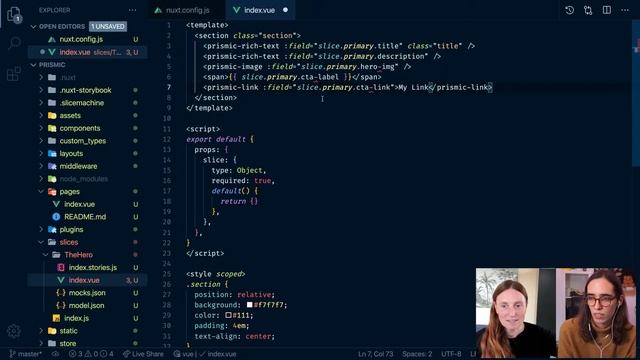
Task: Click the open changes compare icon
Action: (588, 10)
